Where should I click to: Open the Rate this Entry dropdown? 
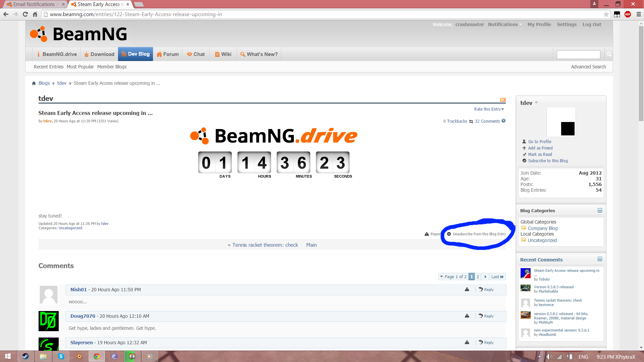[489, 109]
